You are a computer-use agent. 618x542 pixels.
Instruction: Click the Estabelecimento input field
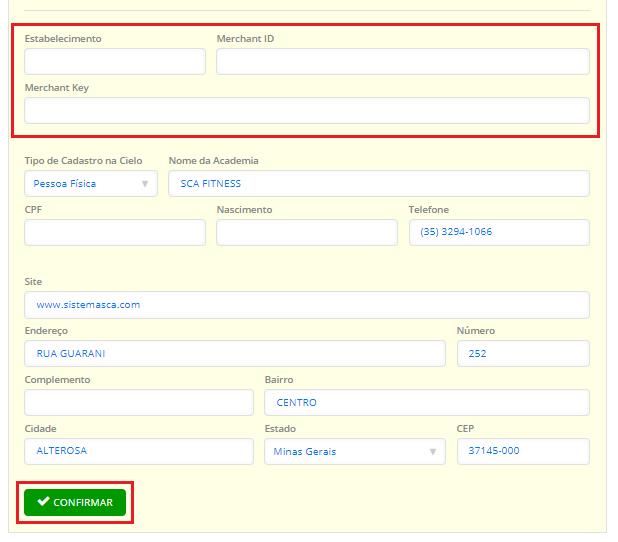[115, 61]
